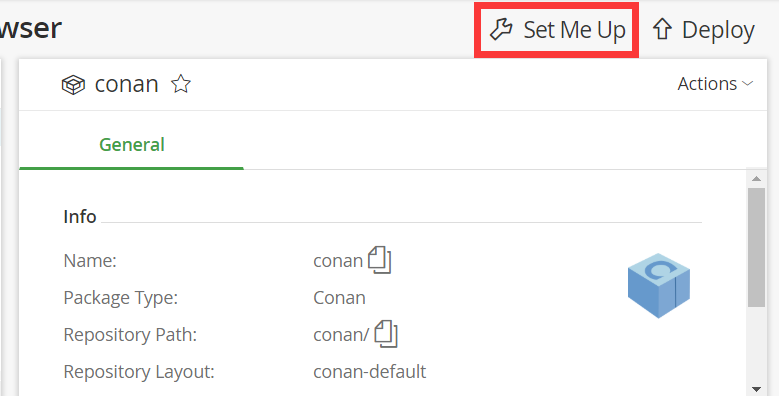Viewport: 779px width, 396px height.
Task: Click the scrollbar up arrow
Action: coord(756,178)
